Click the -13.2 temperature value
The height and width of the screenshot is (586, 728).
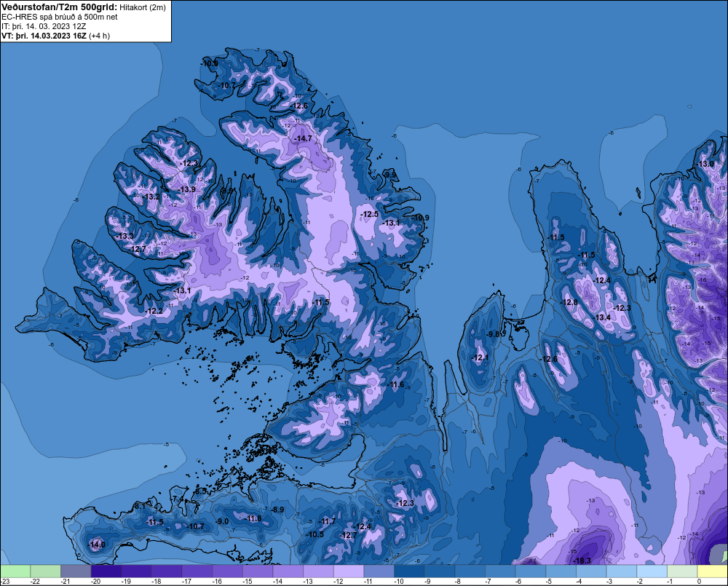[x=151, y=197]
